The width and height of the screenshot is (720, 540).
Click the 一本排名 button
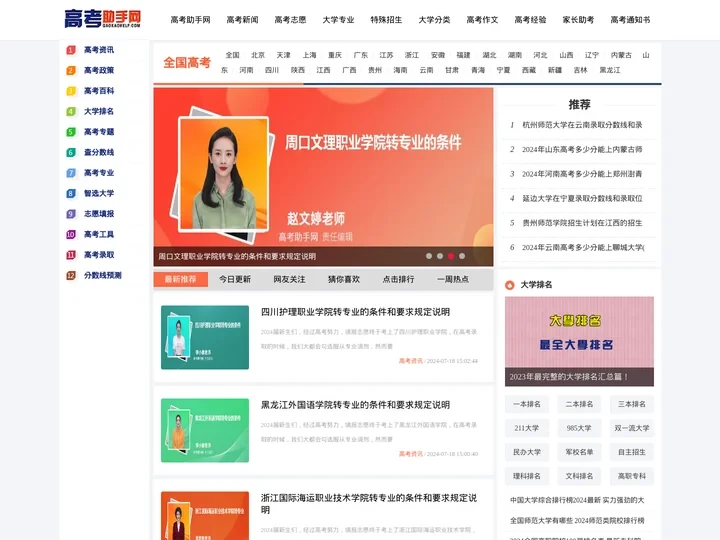(x=527, y=404)
